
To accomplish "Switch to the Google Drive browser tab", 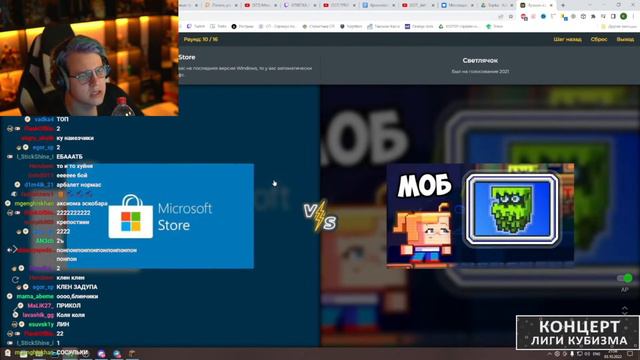I will click(x=497, y=5).
